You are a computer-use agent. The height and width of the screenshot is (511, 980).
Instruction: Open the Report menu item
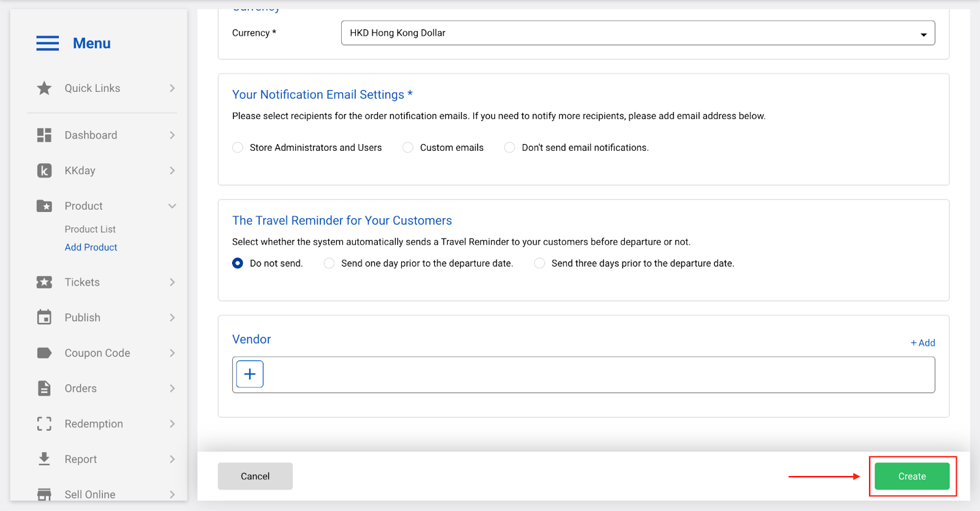81,459
